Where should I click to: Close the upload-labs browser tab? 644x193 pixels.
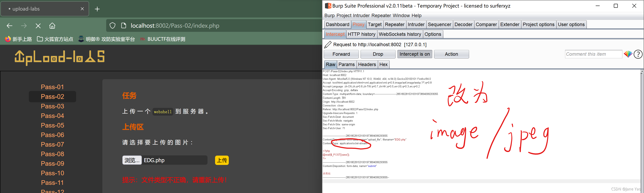pos(82,9)
